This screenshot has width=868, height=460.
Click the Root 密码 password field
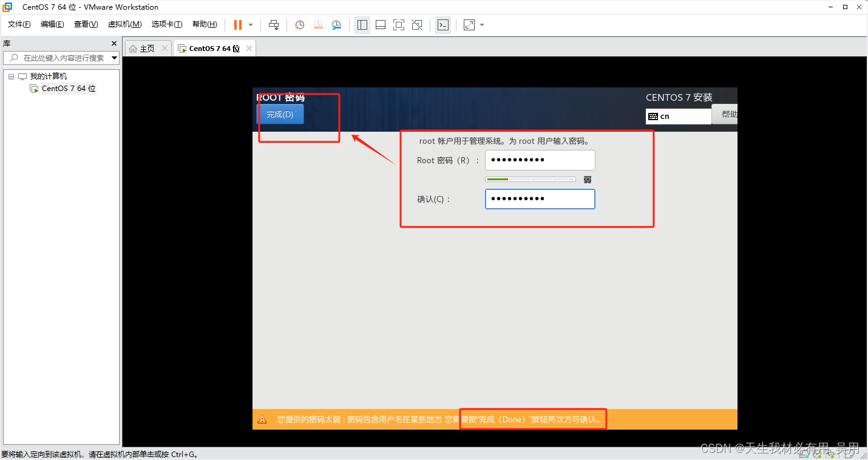(540, 160)
